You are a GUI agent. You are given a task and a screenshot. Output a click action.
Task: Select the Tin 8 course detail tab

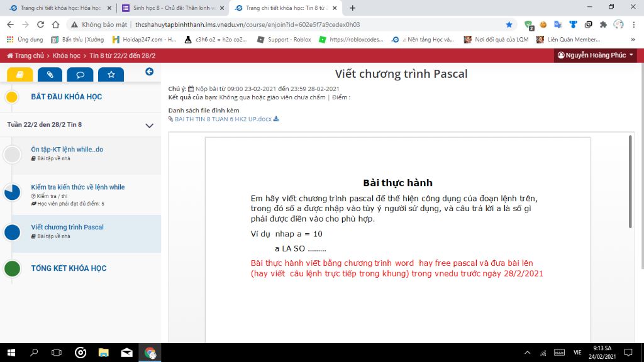[x=285, y=8]
